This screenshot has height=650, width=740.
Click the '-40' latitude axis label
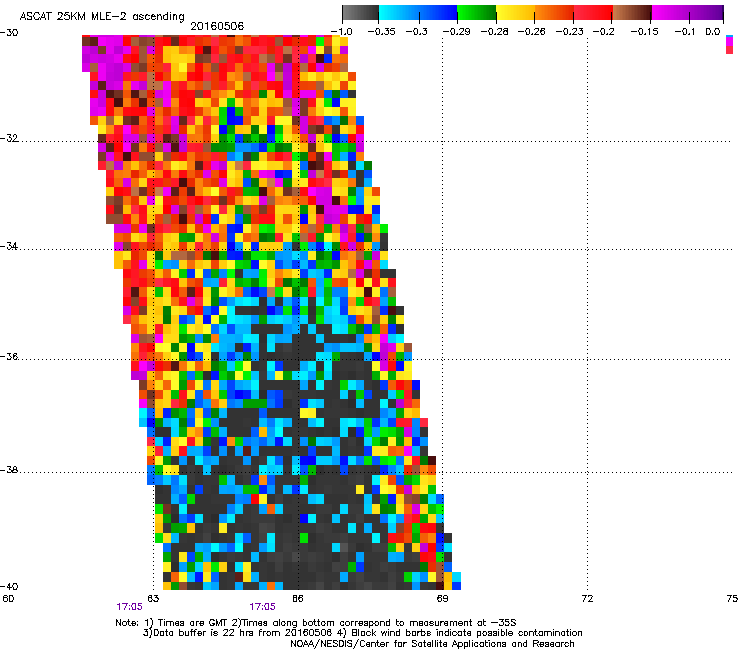click(x=9, y=586)
